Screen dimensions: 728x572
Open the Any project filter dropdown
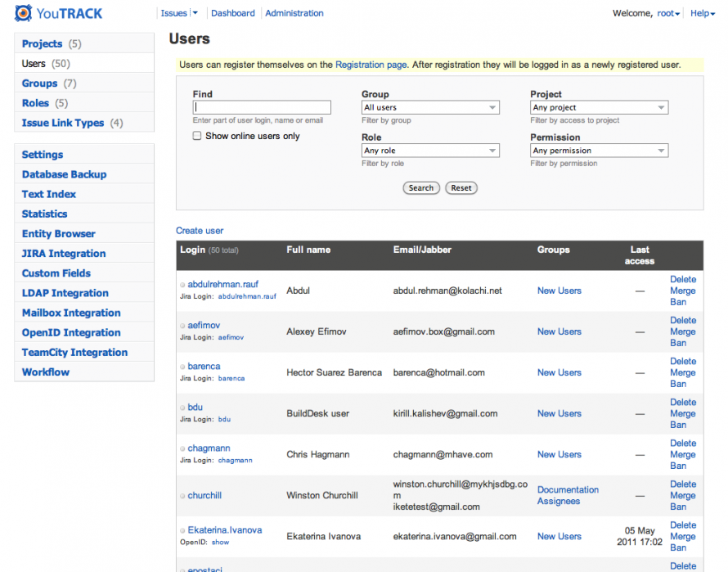coord(599,107)
